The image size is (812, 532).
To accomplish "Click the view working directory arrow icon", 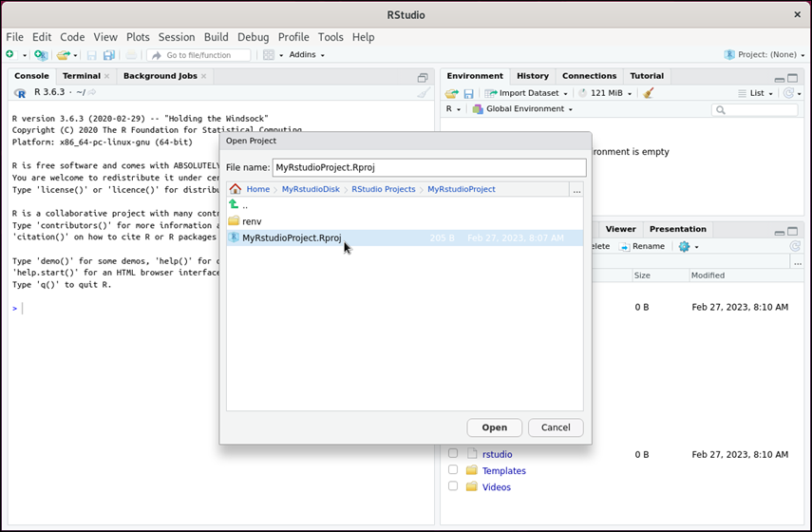I will point(92,92).
